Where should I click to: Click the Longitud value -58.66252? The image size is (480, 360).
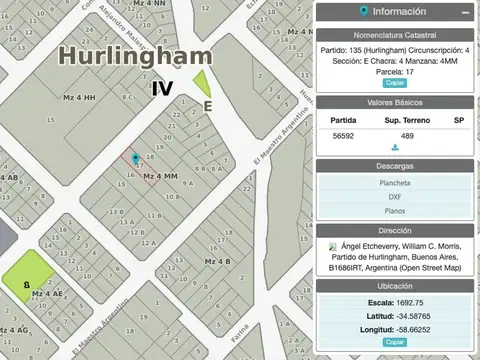(x=414, y=330)
